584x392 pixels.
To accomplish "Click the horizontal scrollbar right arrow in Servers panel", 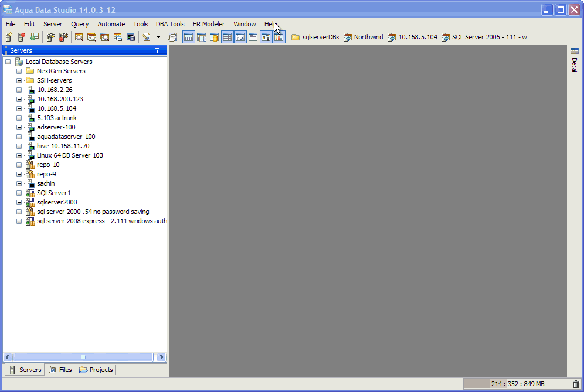I will [161, 357].
